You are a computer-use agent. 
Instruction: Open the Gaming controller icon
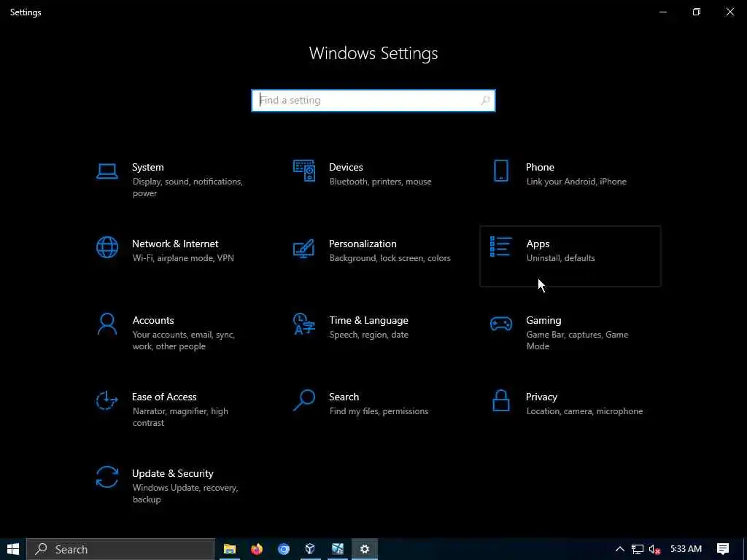point(500,324)
